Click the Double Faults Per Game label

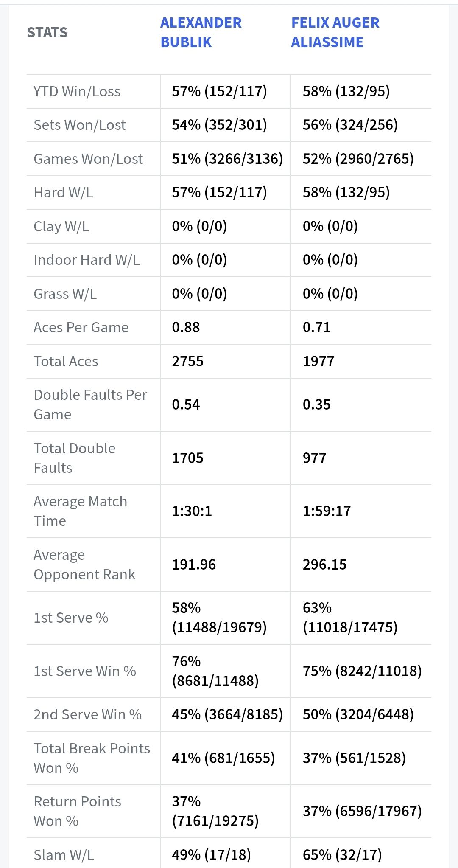[90, 405]
